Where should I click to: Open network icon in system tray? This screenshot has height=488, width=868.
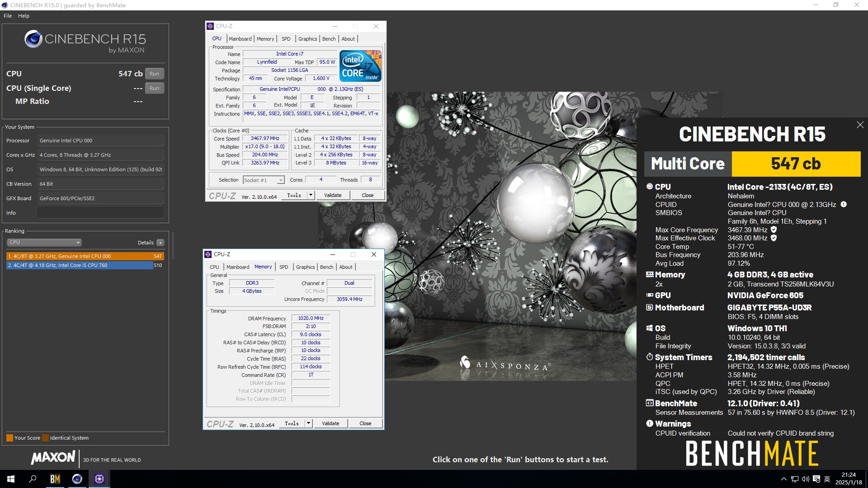point(794,479)
